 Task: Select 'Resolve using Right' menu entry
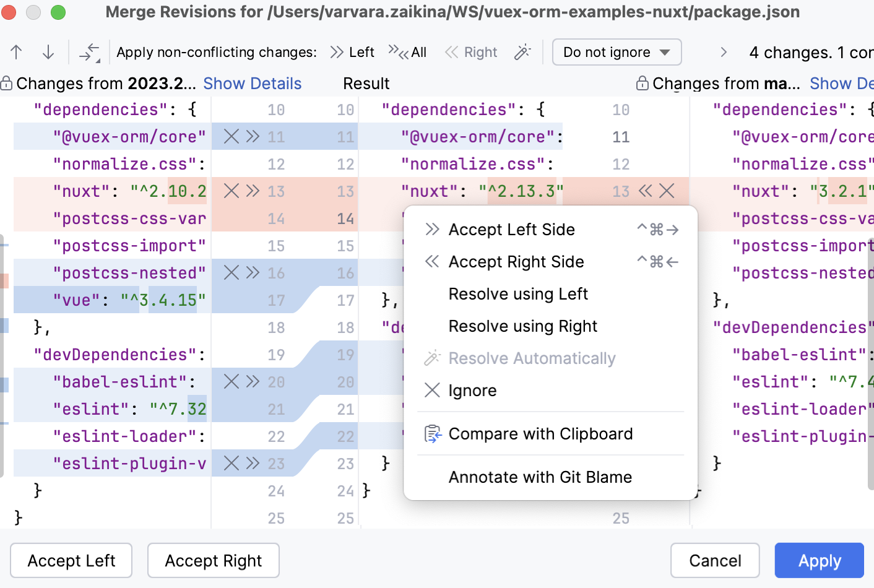pyautogui.click(x=522, y=326)
